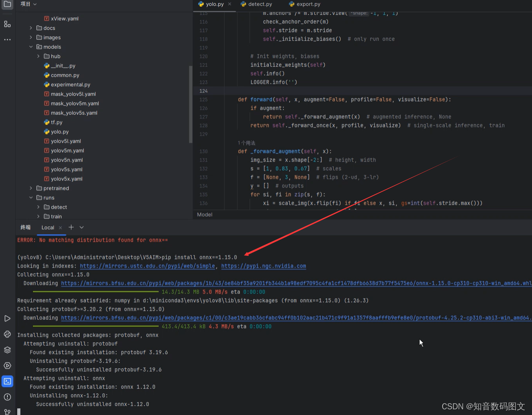Open the Problems tool window icon
The image size is (532, 415).
(x=7, y=397)
